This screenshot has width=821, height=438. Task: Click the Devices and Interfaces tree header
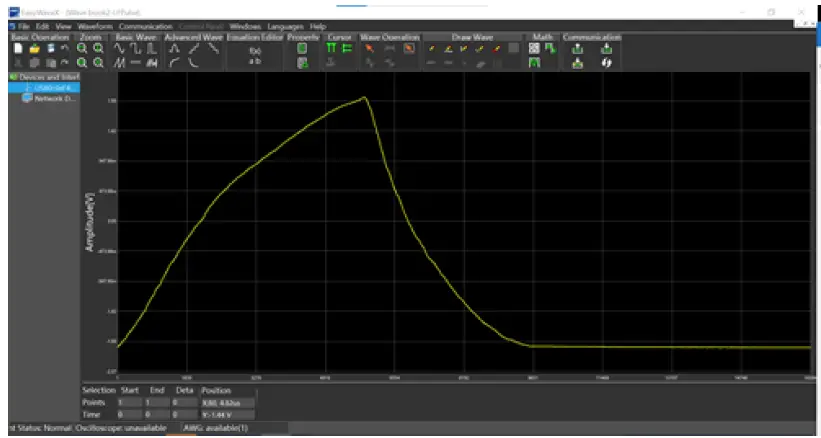[x=45, y=77]
